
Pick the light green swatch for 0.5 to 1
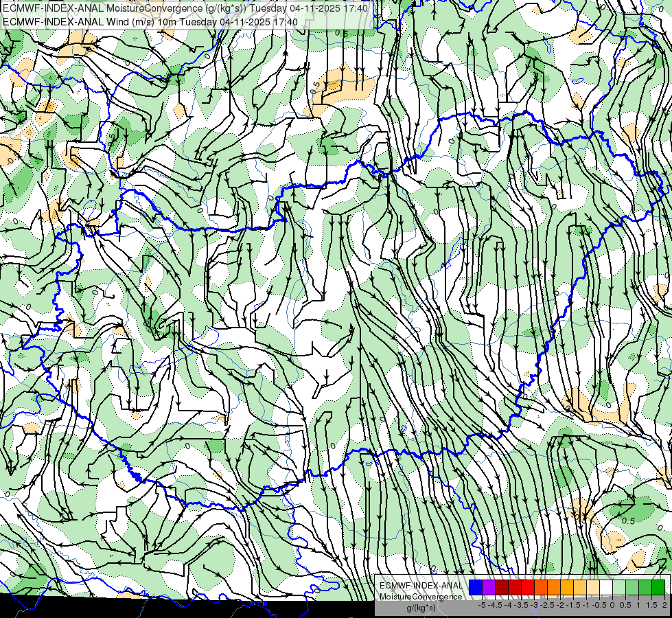632,587
